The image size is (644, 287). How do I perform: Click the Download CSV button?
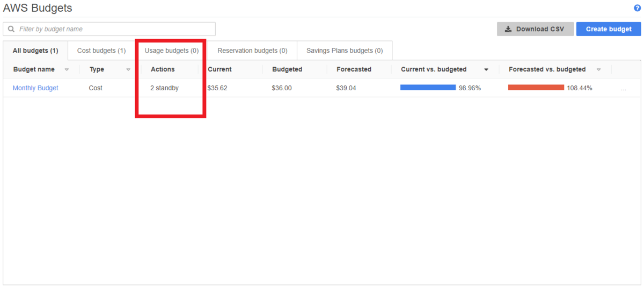point(535,29)
